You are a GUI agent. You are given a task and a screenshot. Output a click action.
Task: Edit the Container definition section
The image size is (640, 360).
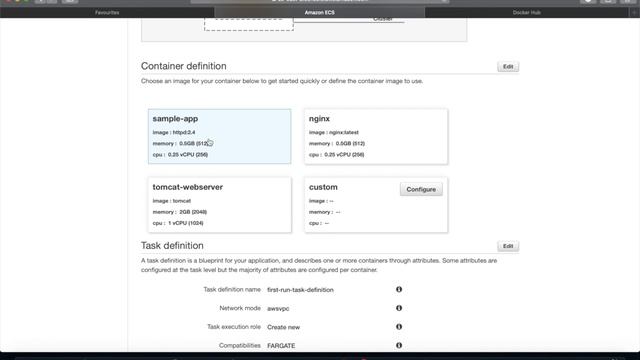508,67
